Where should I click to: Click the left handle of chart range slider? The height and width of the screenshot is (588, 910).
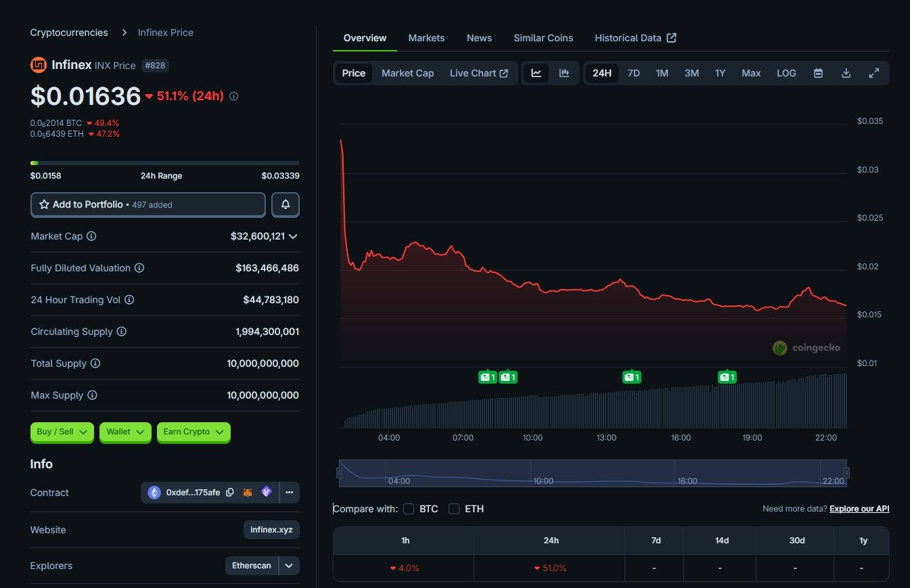340,473
